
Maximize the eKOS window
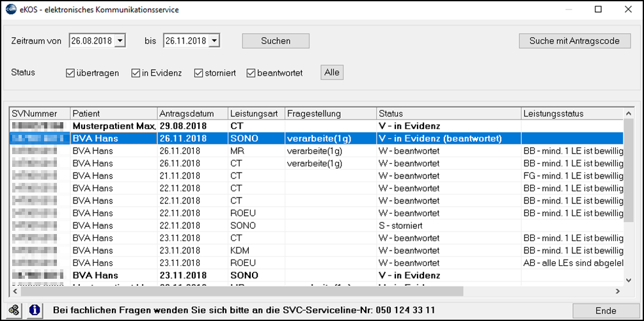tap(599, 10)
